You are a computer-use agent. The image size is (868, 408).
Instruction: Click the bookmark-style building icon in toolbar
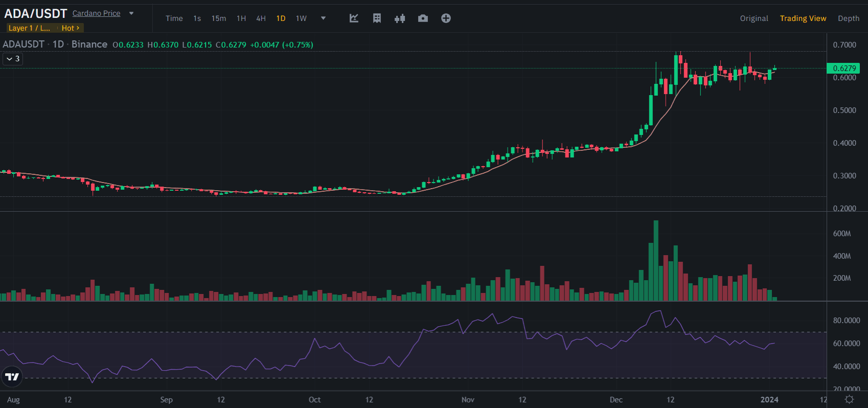click(x=377, y=18)
